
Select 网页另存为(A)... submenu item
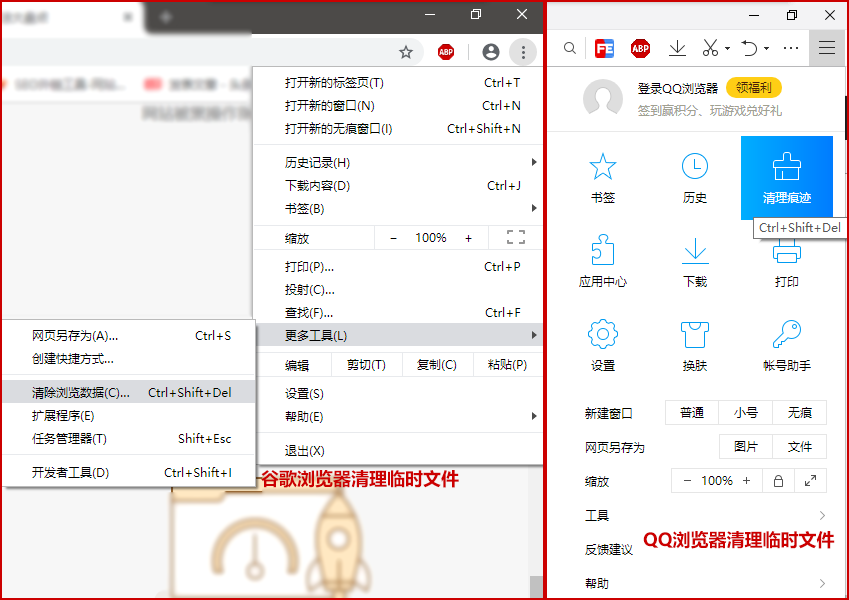tap(129, 336)
